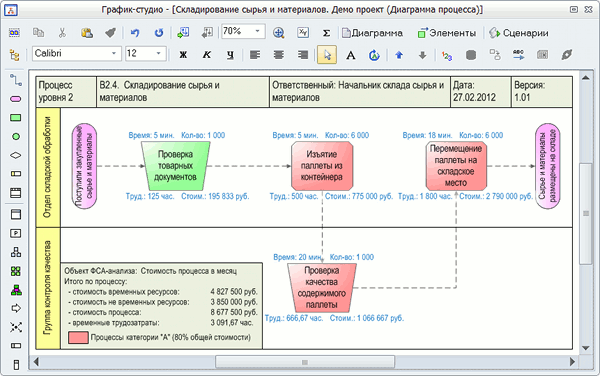
Task: Open the Элементы menu
Action: [x=447, y=33]
